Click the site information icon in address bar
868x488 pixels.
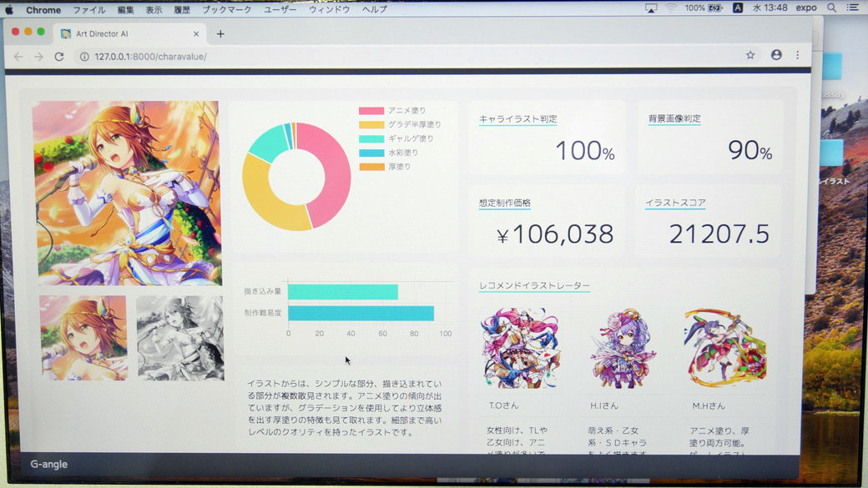[84, 57]
